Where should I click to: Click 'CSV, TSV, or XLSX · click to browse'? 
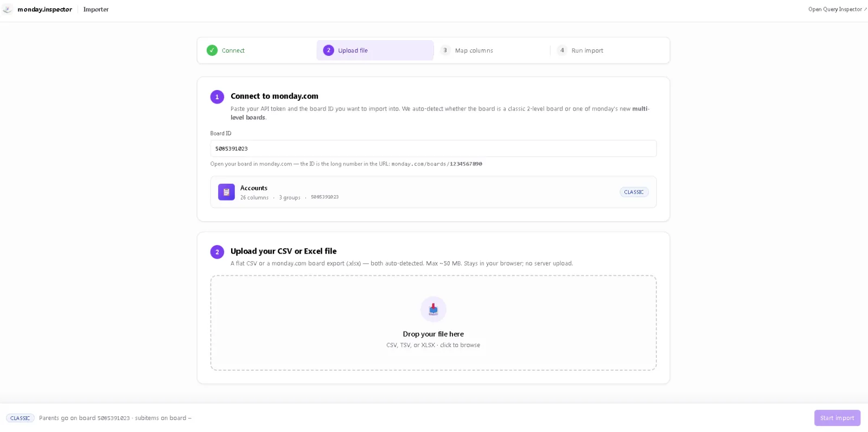point(433,345)
